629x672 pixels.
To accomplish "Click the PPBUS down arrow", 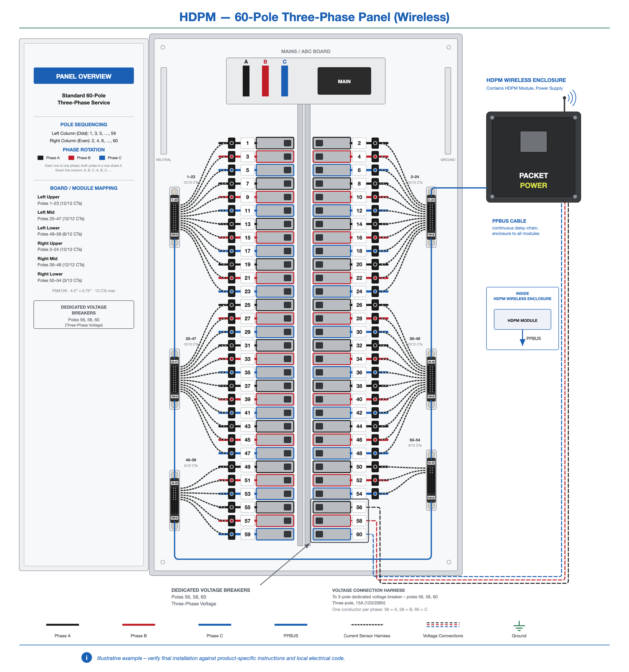I will point(522,338).
